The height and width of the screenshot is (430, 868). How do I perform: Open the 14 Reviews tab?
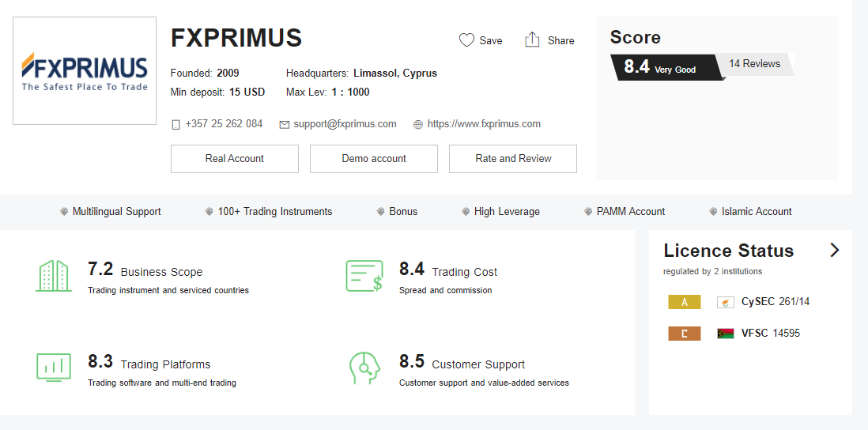[x=754, y=64]
